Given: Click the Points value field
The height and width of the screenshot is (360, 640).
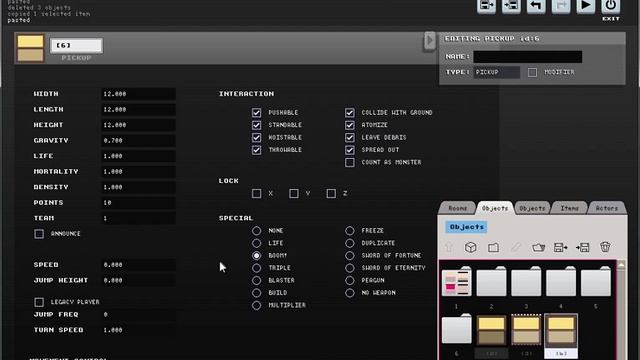Looking at the screenshot, I should pyautogui.click(x=138, y=203).
